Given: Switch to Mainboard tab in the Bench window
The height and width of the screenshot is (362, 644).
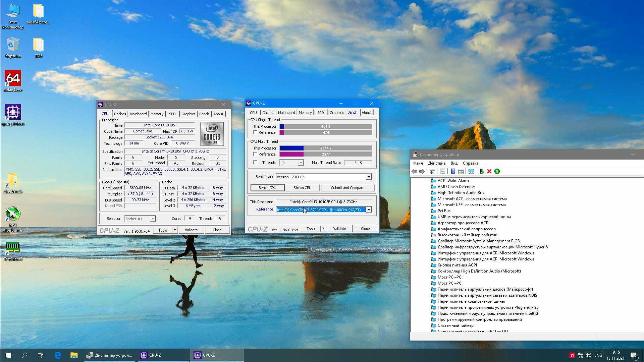Looking at the screenshot, I should tap(286, 113).
